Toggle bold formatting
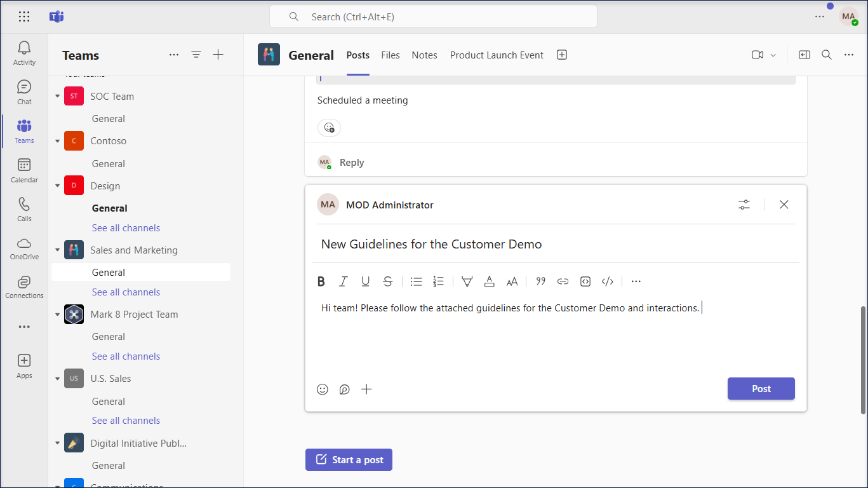This screenshot has width=868, height=488. click(x=321, y=281)
